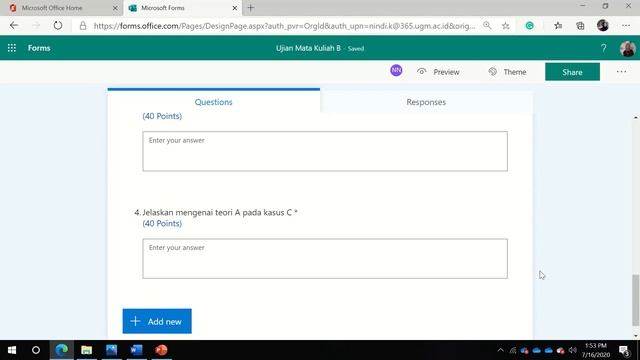Click the Share button

point(572,72)
